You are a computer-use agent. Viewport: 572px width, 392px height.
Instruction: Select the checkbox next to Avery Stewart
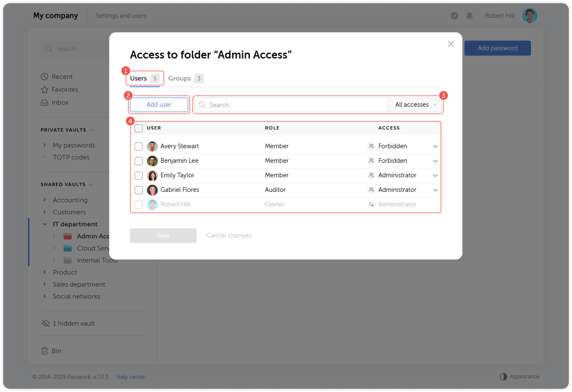pos(139,146)
